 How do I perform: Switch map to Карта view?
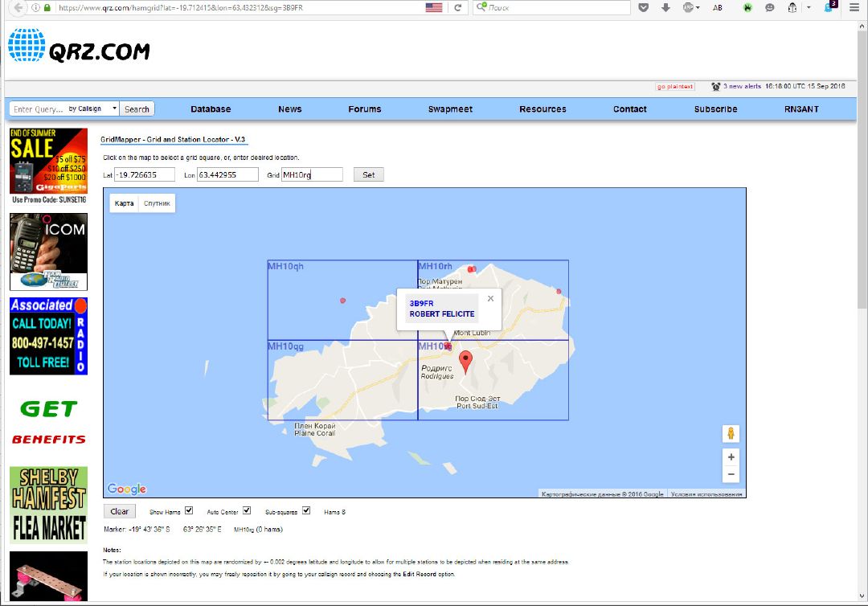(124, 203)
